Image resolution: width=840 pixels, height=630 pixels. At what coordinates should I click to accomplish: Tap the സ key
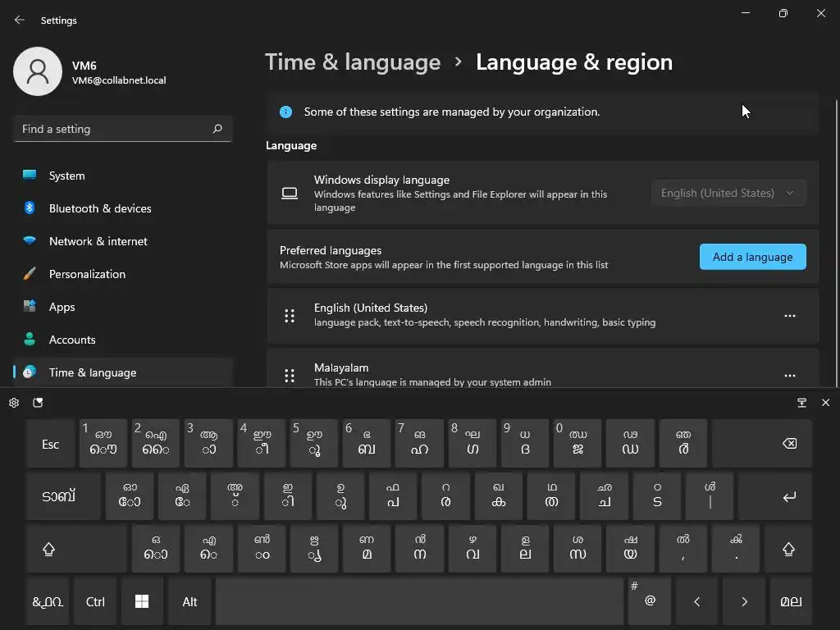[x=577, y=549]
